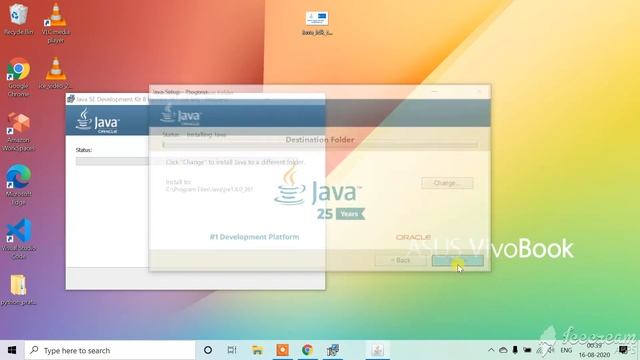This screenshot has height=360, width=640.
Task: Open the clock and date in the taskbar
Action: 594,350
